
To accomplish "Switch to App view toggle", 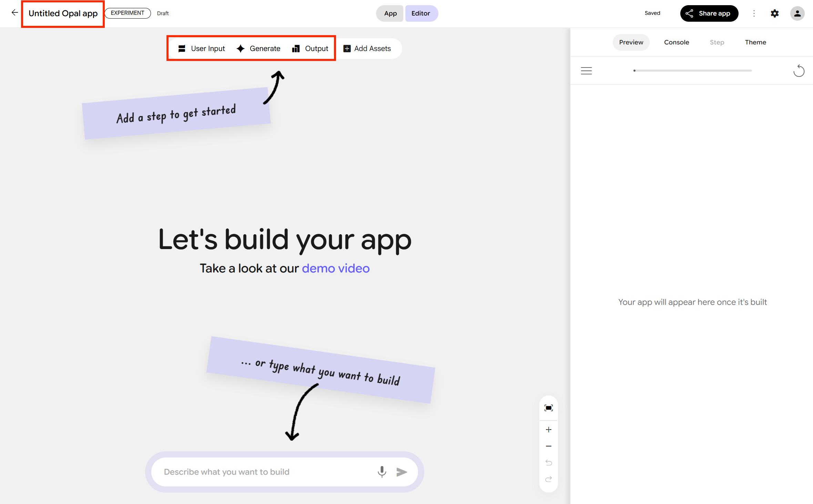I will [390, 13].
